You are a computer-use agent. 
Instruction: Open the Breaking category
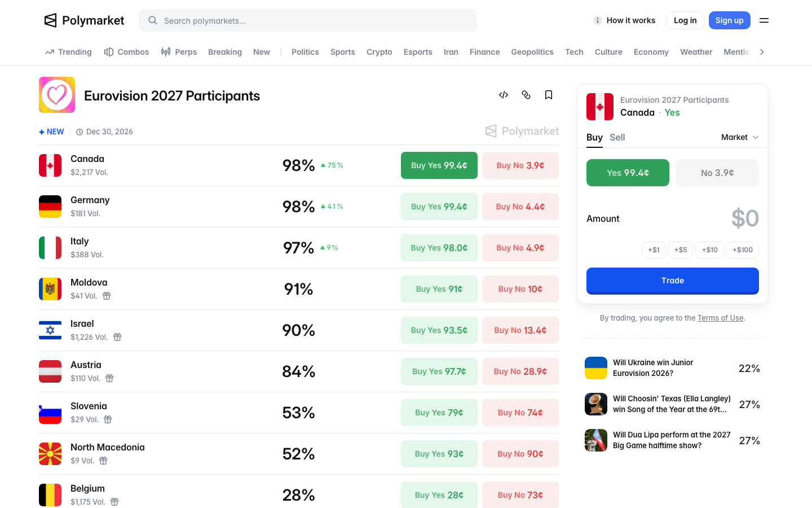225,52
